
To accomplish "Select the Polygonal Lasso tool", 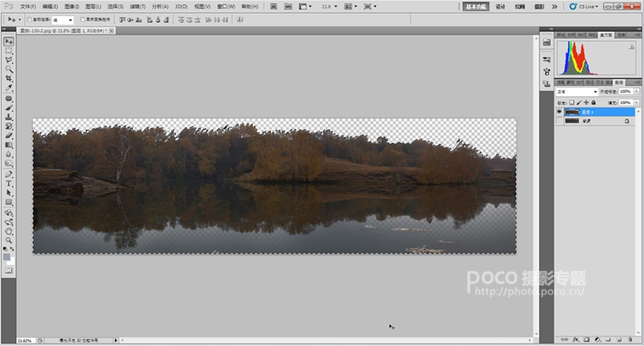I will tap(9, 60).
